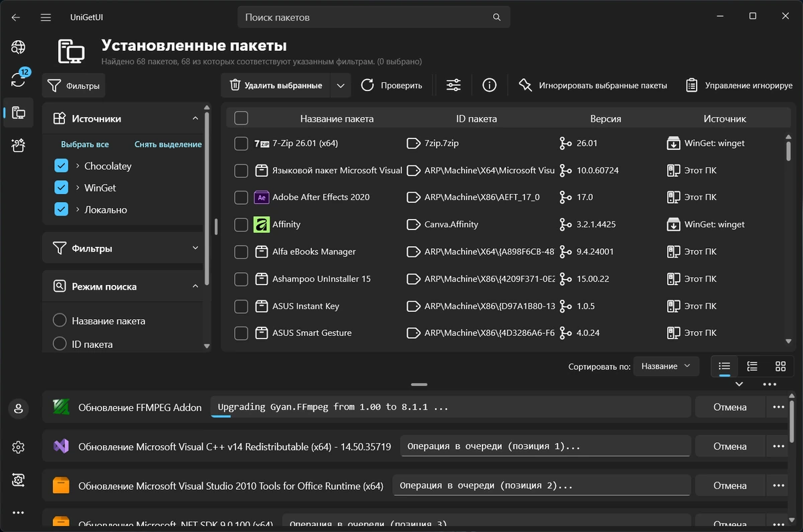Click the operations panel resize handle
The width and height of the screenshot is (803, 532).
pyautogui.click(x=420, y=385)
